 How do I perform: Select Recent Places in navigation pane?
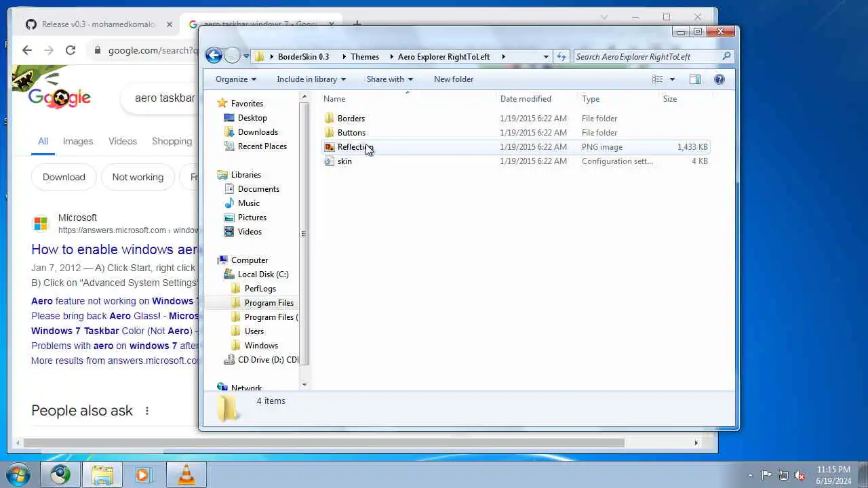[x=262, y=146]
